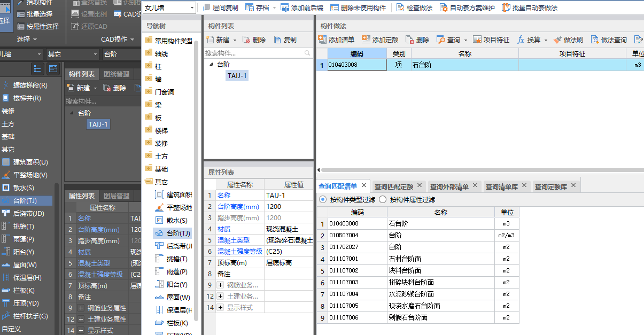The height and width of the screenshot is (335, 644).
Task: Toggle the left sidebar panel view button
Action: click(x=52, y=68)
